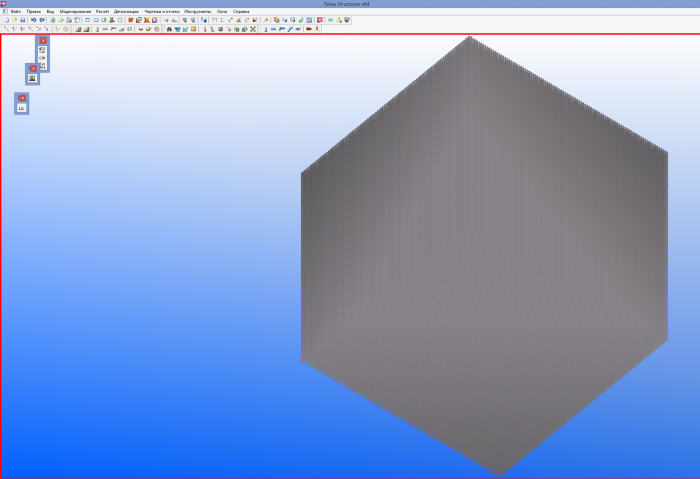Open the Файл menu
Screen dimensions: 700x479
[x=16, y=11]
